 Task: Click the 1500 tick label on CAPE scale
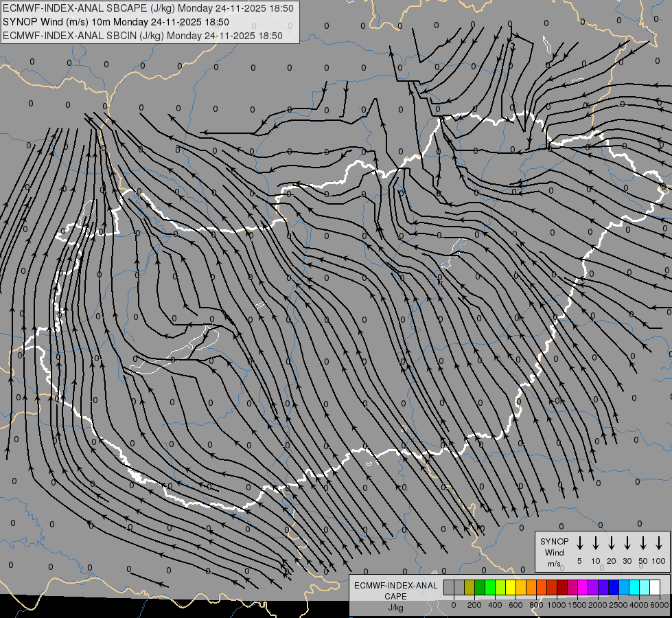(577, 605)
